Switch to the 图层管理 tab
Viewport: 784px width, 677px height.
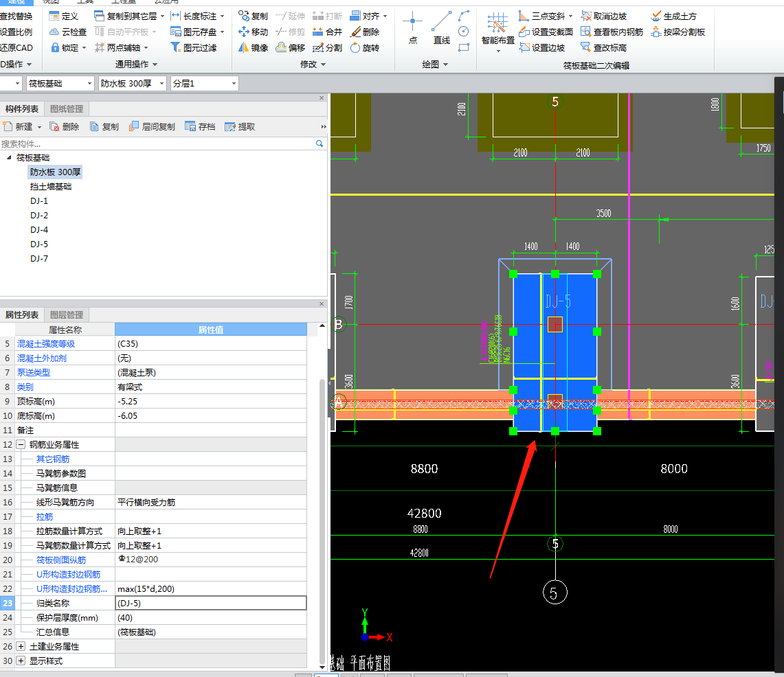67,314
